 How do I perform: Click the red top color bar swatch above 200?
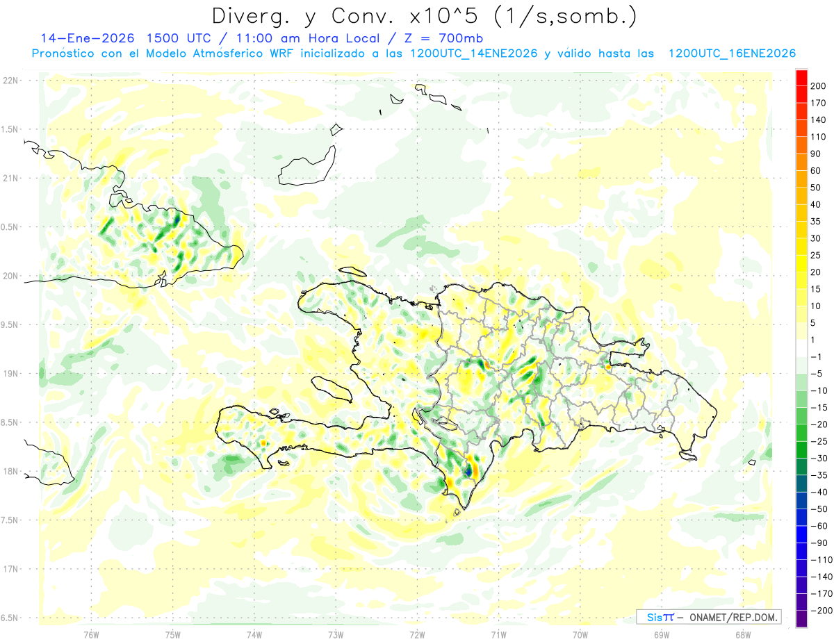[x=801, y=77]
